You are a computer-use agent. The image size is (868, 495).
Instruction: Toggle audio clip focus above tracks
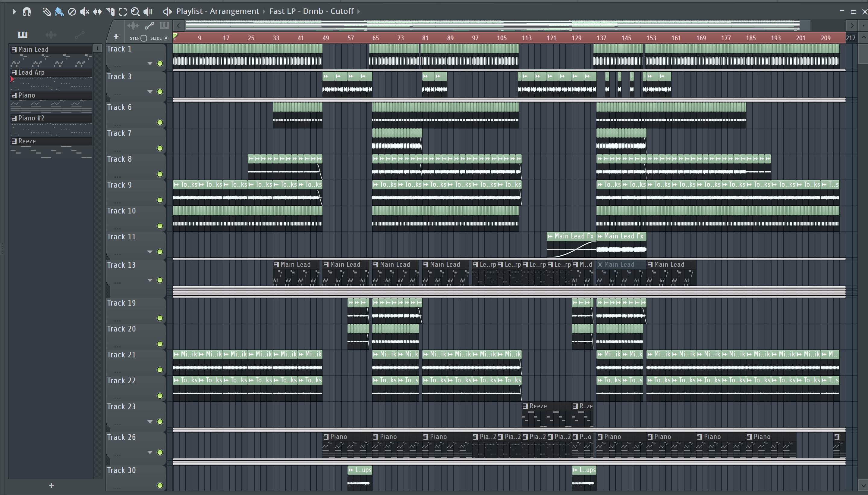tap(133, 26)
